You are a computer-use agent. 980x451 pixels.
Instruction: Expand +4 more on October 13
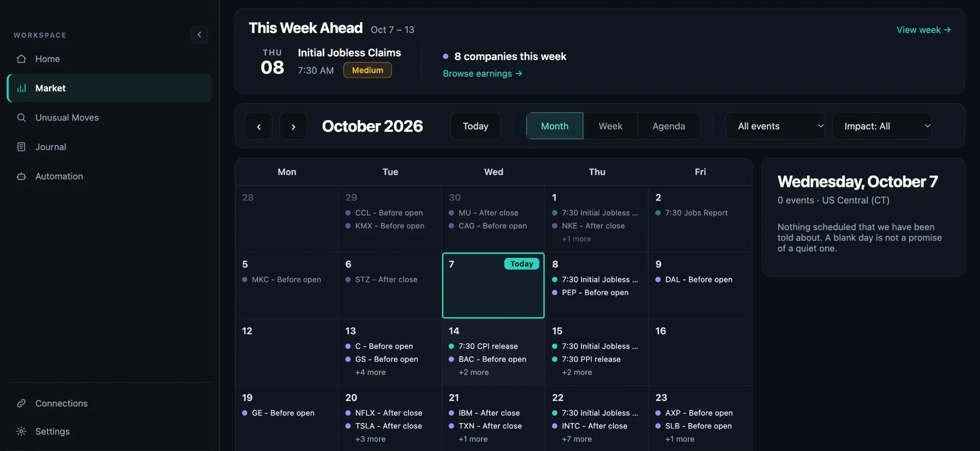[370, 373]
